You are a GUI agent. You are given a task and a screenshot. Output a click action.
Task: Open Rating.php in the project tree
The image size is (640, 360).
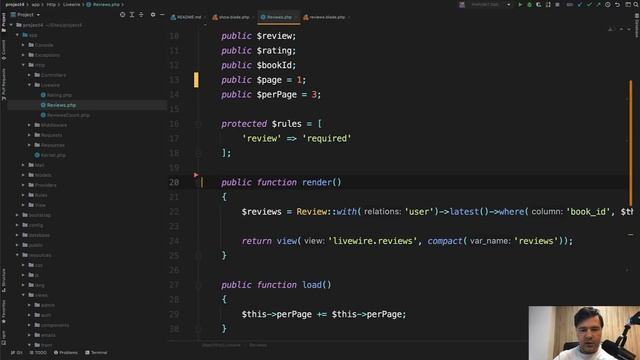(x=59, y=95)
